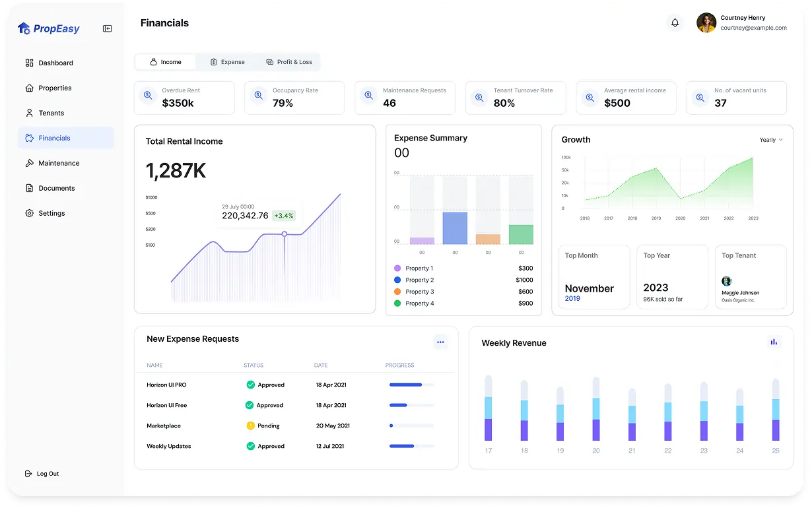Image resolution: width=812 pixels, height=510 pixels.
Task: Open the options menu on New Expense Requests
Action: click(x=440, y=342)
